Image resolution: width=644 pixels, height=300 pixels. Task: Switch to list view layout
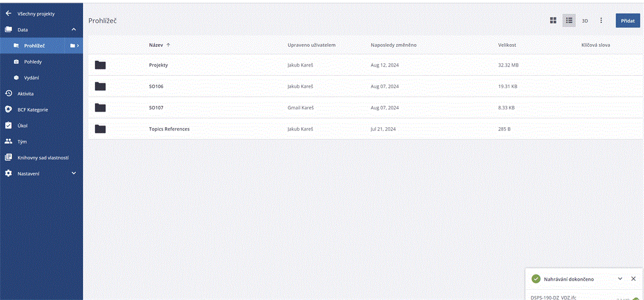tap(569, 20)
